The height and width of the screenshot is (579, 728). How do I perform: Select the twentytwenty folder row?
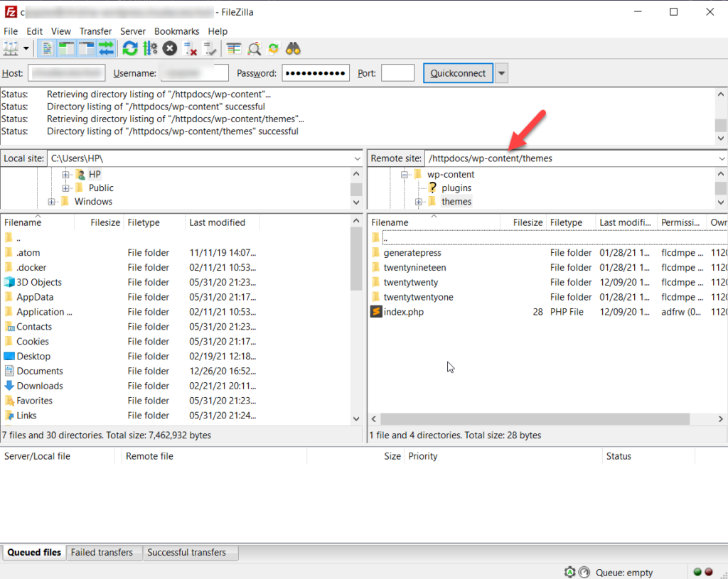548,282
